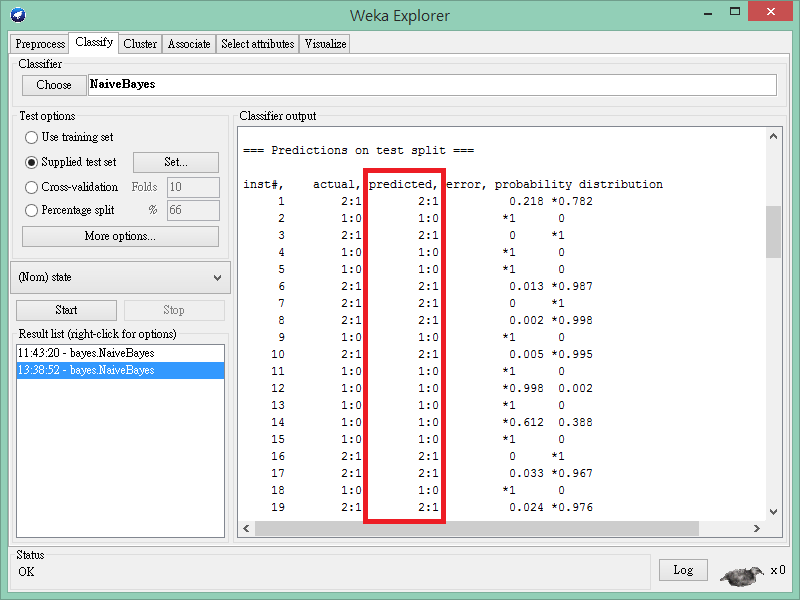Viewport: 800px width, 600px height.
Task: Click probability value *0.612 in row 14
Action: pos(523,422)
